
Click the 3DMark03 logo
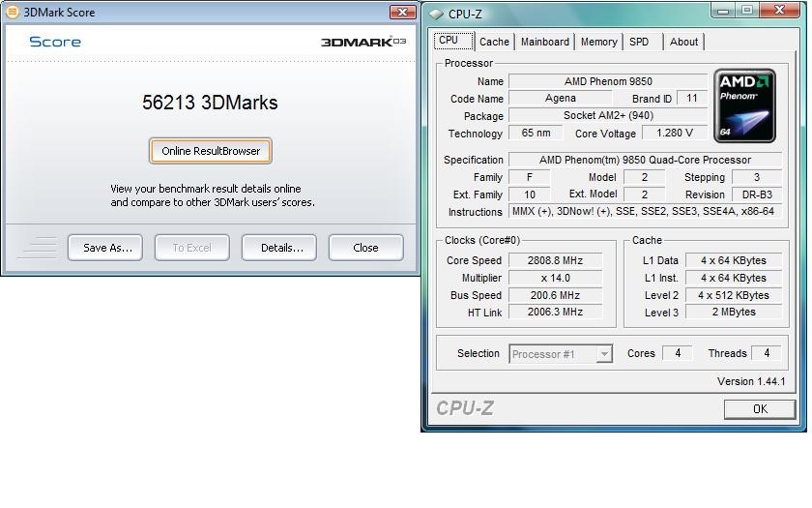[x=363, y=42]
